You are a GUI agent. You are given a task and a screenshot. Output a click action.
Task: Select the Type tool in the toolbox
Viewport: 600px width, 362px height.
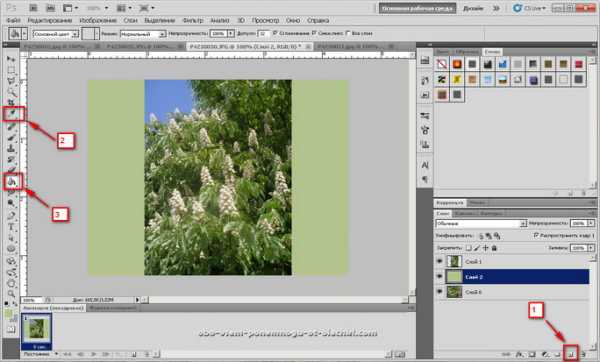click(11, 227)
